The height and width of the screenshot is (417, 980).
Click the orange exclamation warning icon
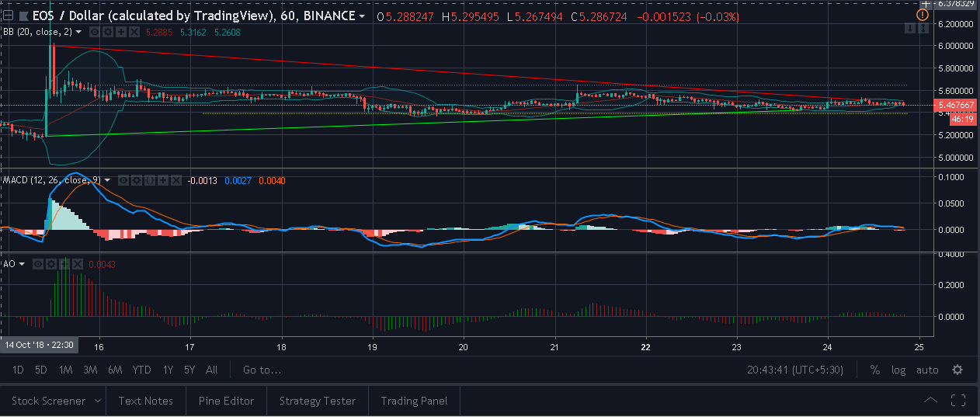[922, 15]
